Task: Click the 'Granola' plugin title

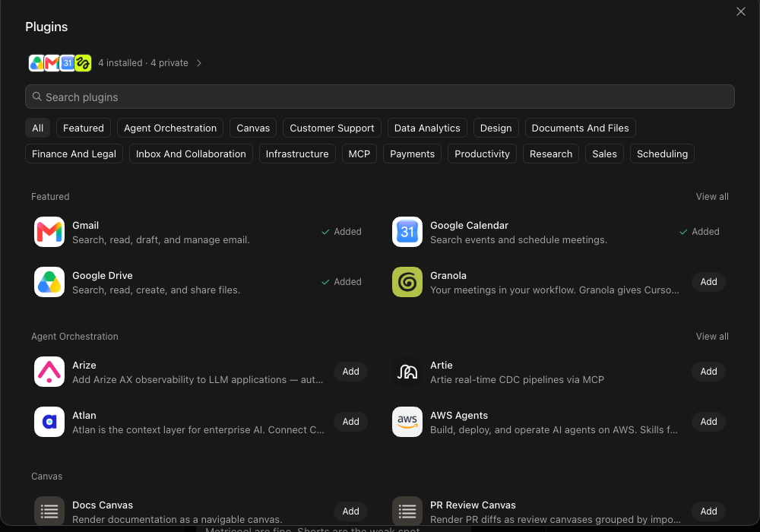Action: pos(448,276)
